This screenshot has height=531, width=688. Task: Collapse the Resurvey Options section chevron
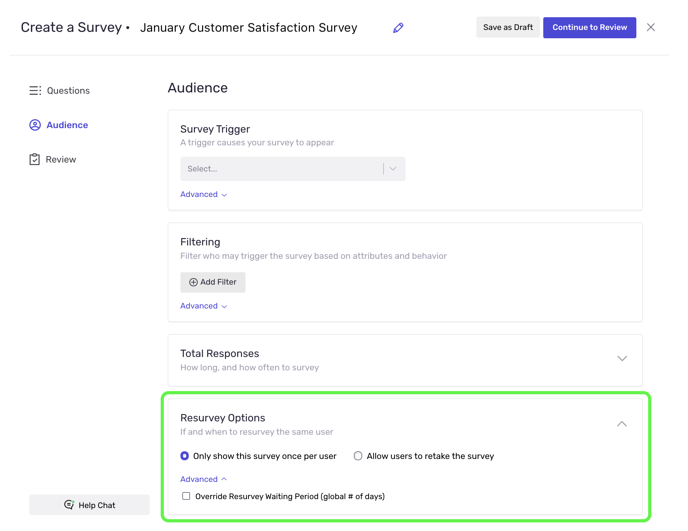pyautogui.click(x=621, y=424)
